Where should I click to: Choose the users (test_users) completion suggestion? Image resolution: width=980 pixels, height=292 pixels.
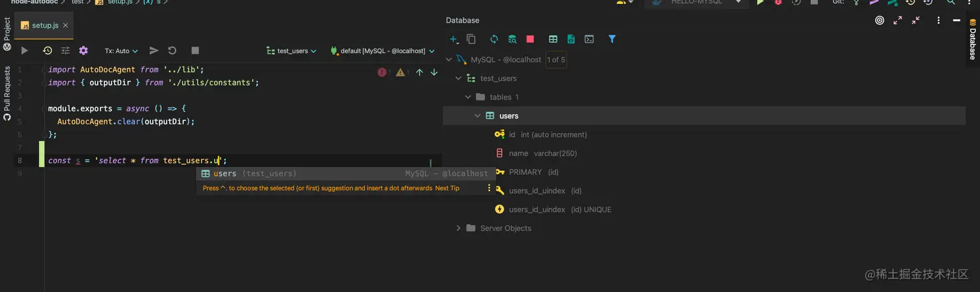(x=345, y=174)
